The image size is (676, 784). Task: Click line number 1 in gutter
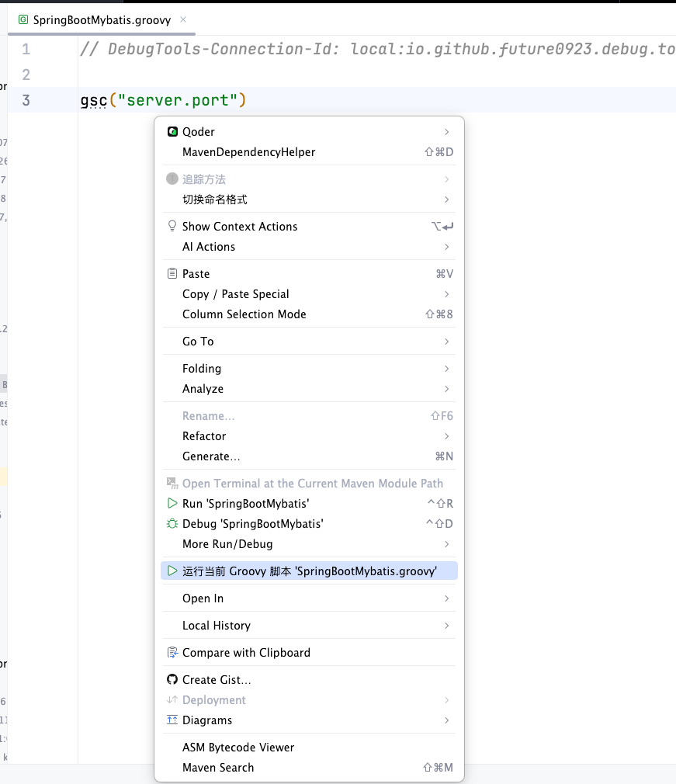point(26,49)
